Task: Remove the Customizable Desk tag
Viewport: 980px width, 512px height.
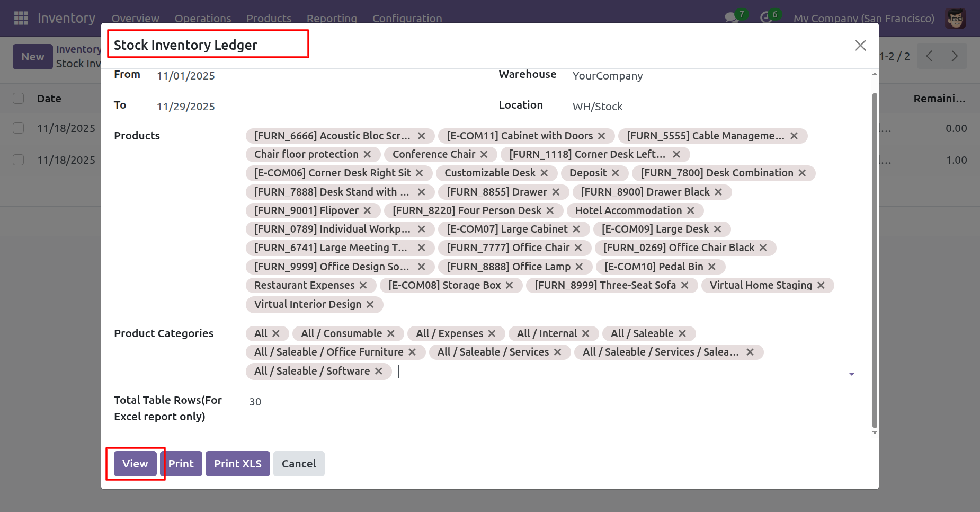Action: click(x=544, y=173)
